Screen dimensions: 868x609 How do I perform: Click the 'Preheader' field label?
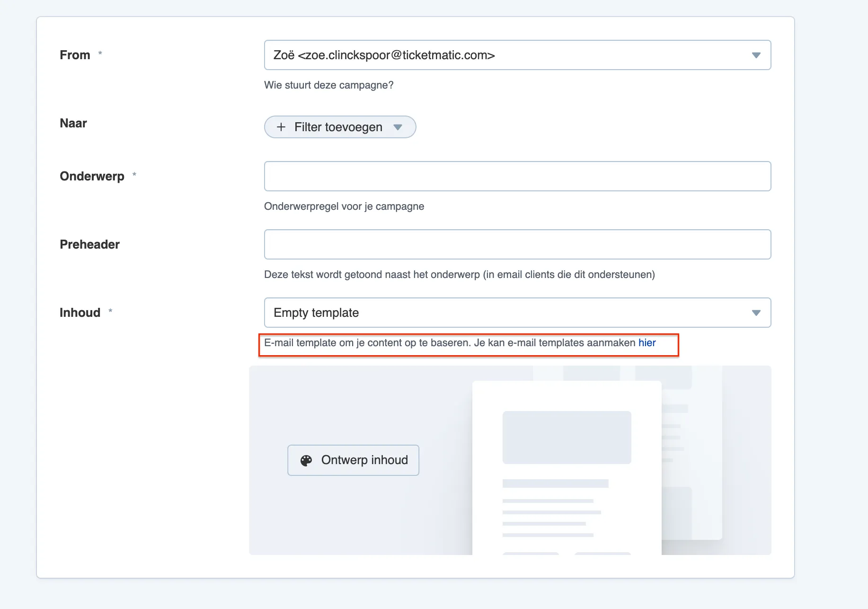pos(89,244)
